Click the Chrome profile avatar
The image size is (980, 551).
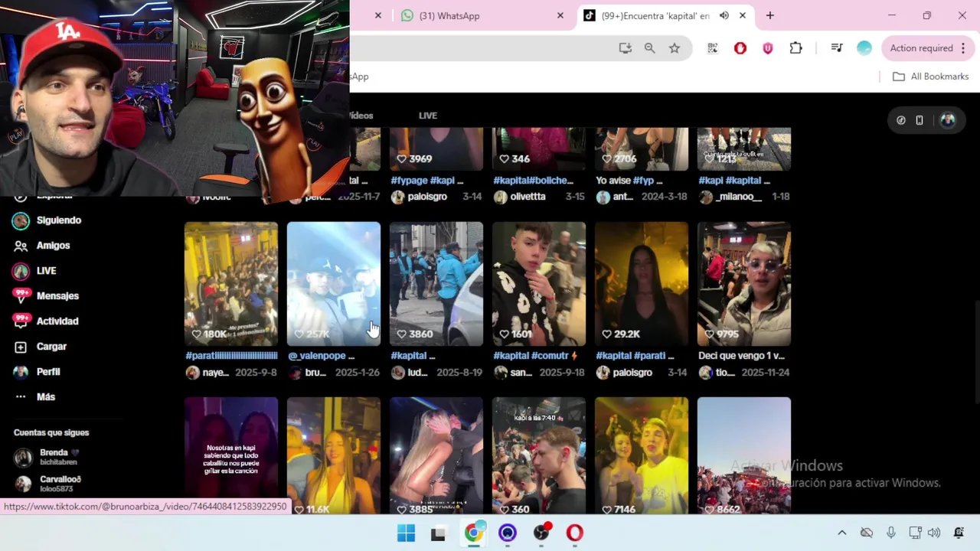864,48
